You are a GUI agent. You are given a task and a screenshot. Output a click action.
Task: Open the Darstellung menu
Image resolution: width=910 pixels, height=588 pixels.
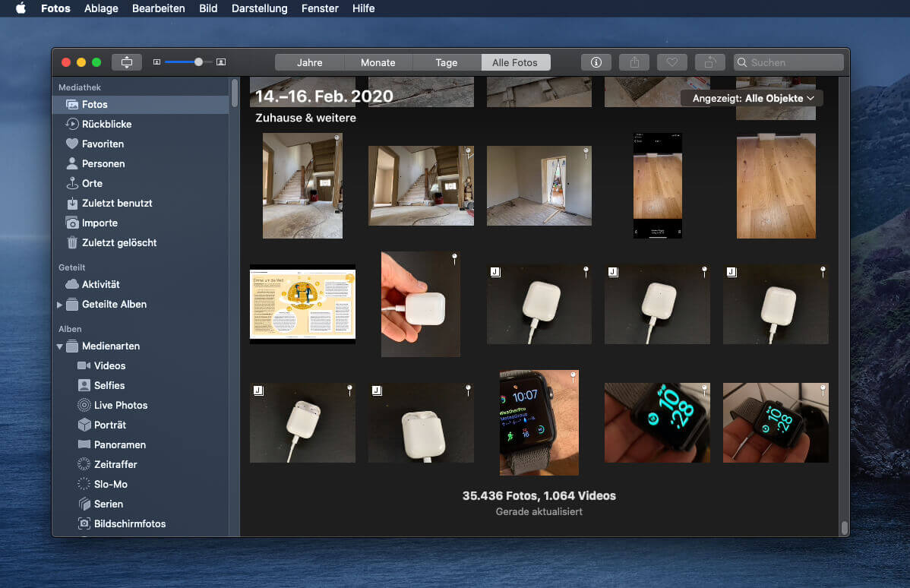[x=259, y=8]
